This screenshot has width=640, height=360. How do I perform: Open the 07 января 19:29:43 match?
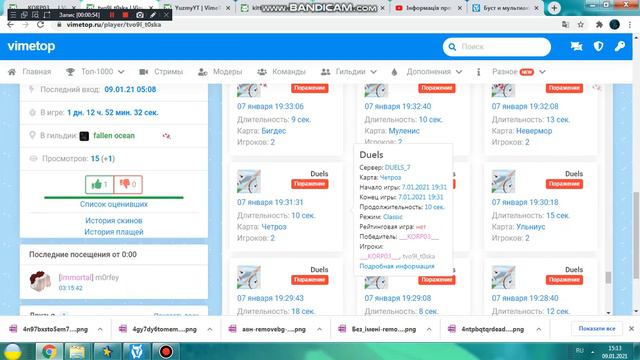(x=270, y=298)
